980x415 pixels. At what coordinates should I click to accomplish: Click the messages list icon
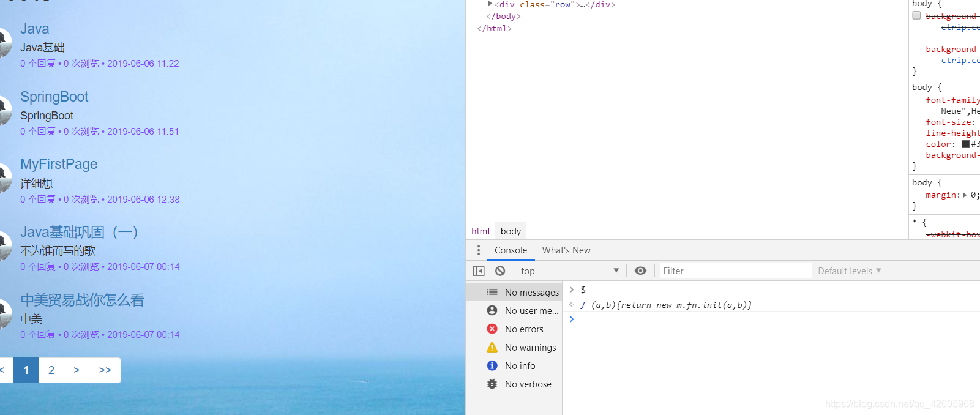click(x=492, y=293)
